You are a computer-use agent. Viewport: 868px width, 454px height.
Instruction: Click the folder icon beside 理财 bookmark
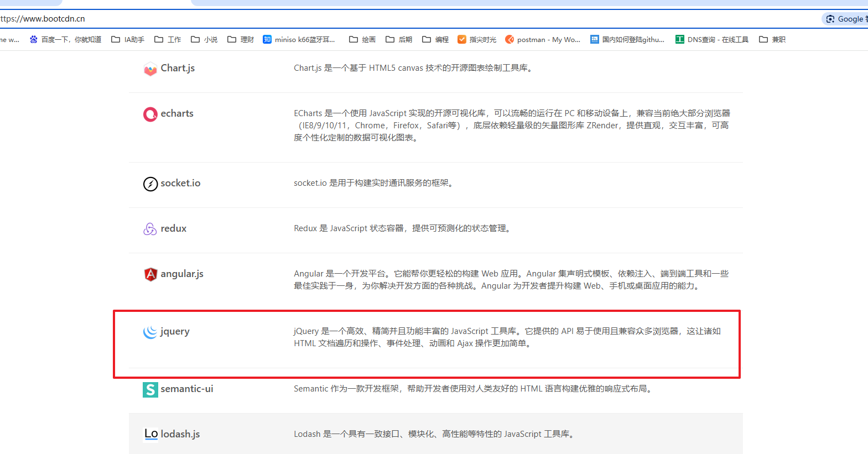[232, 39]
